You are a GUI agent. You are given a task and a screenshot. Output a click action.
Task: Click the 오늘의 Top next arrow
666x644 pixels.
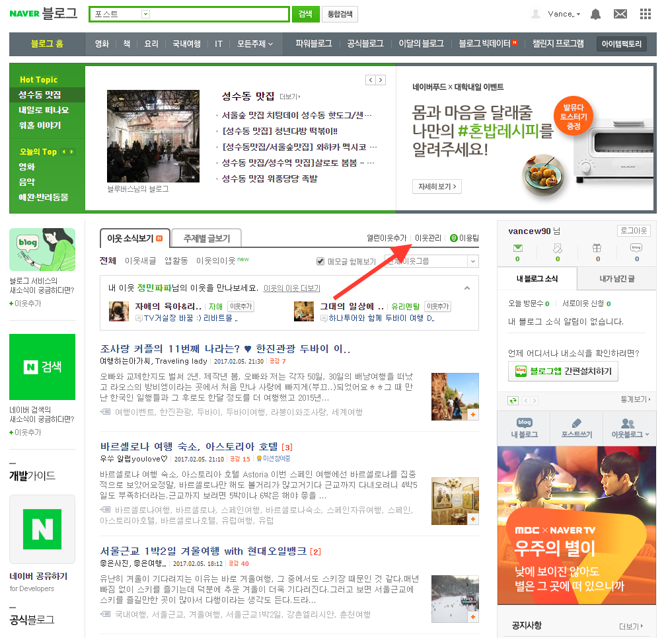[72, 152]
